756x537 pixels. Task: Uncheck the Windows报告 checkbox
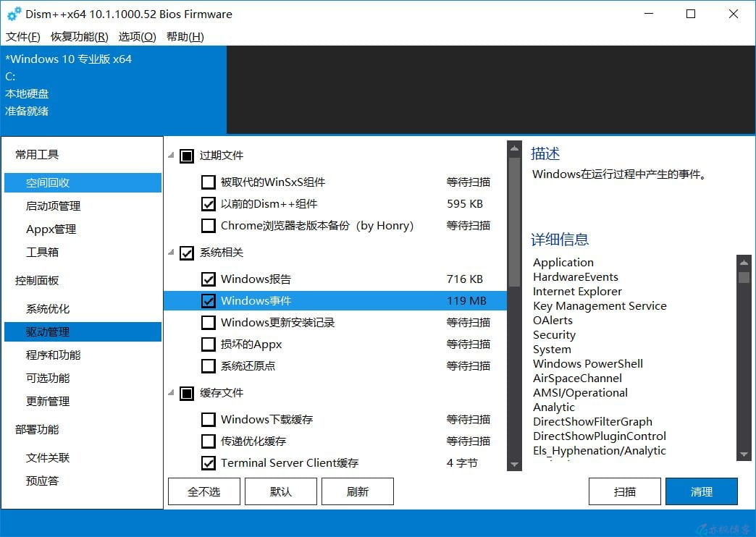click(209, 279)
